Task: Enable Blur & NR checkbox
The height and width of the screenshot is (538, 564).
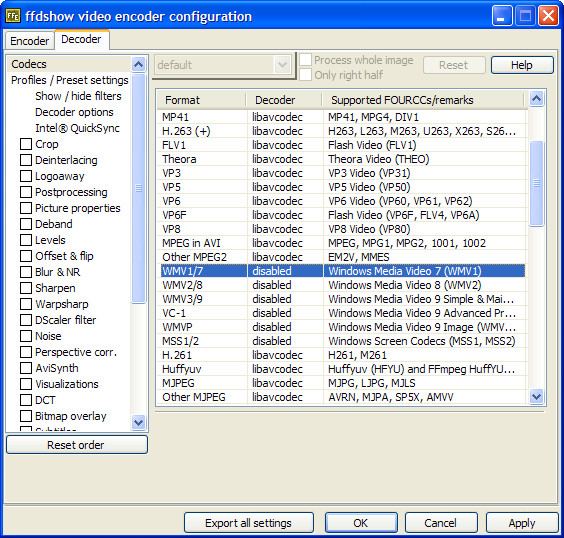Action: 26,272
